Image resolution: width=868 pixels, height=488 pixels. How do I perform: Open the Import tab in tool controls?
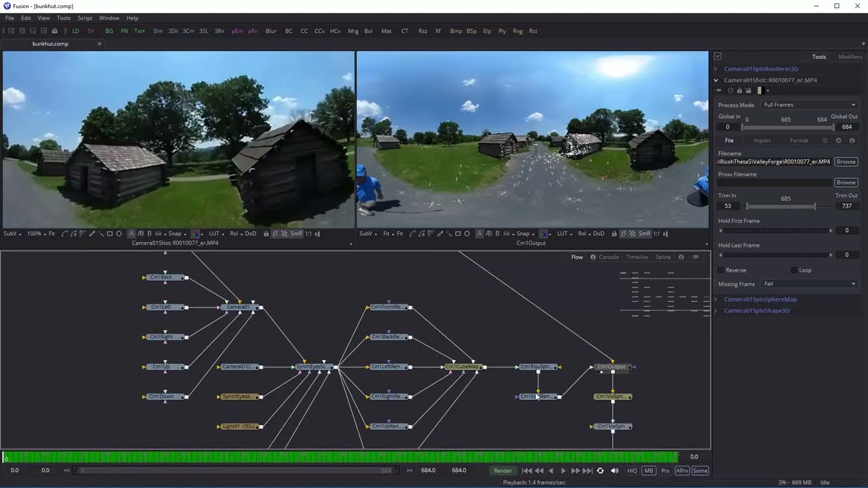pyautogui.click(x=762, y=140)
